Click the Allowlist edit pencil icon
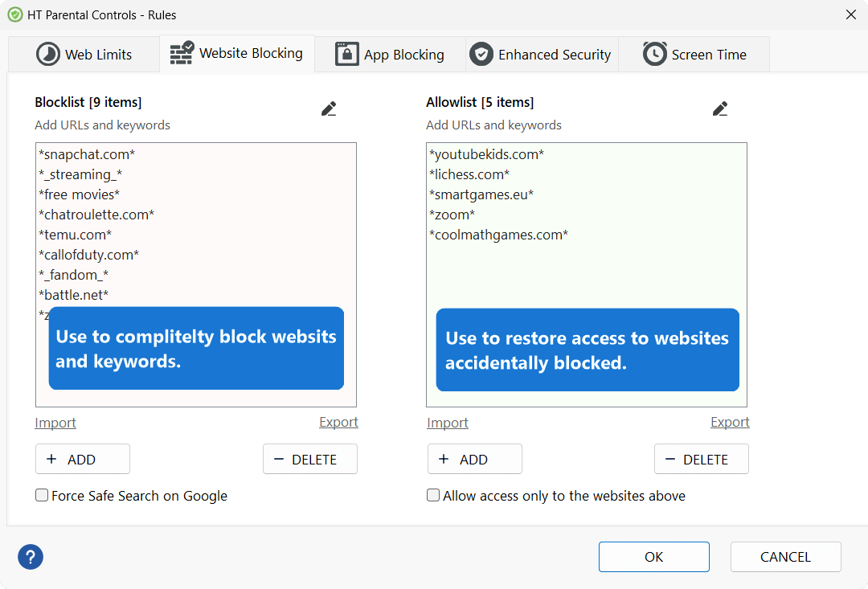 pos(720,109)
